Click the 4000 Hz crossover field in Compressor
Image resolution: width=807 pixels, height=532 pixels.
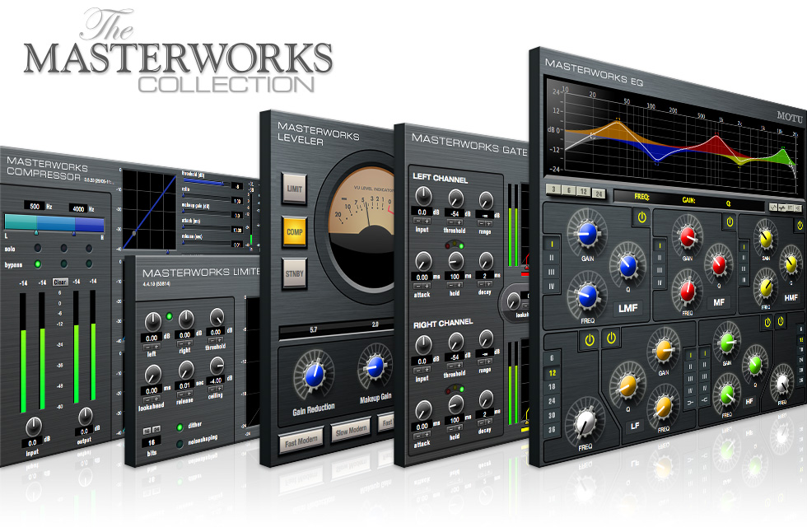click(78, 208)
